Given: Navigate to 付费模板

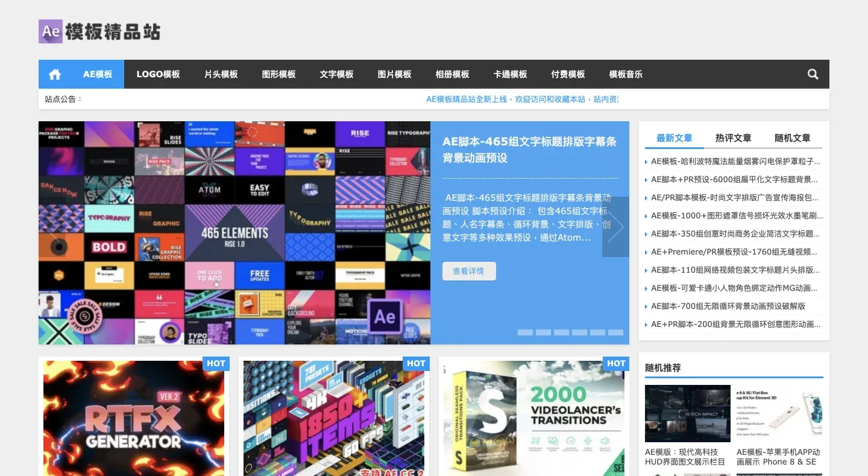Looking at the screenshot, I should (x=568, y=74).
